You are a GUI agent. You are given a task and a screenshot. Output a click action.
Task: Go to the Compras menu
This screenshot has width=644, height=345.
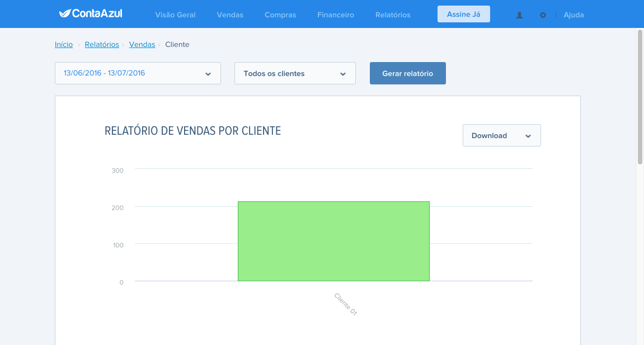[280, 15]
